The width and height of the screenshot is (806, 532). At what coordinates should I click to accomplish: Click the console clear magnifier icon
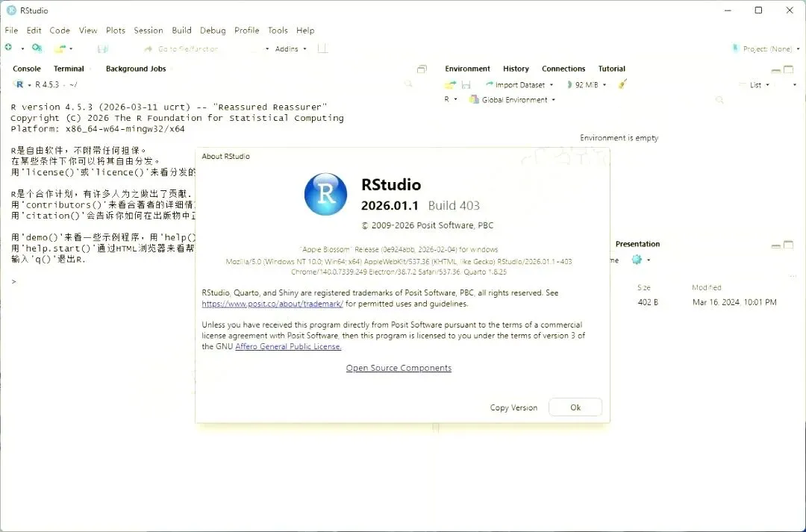coord(408,84)
